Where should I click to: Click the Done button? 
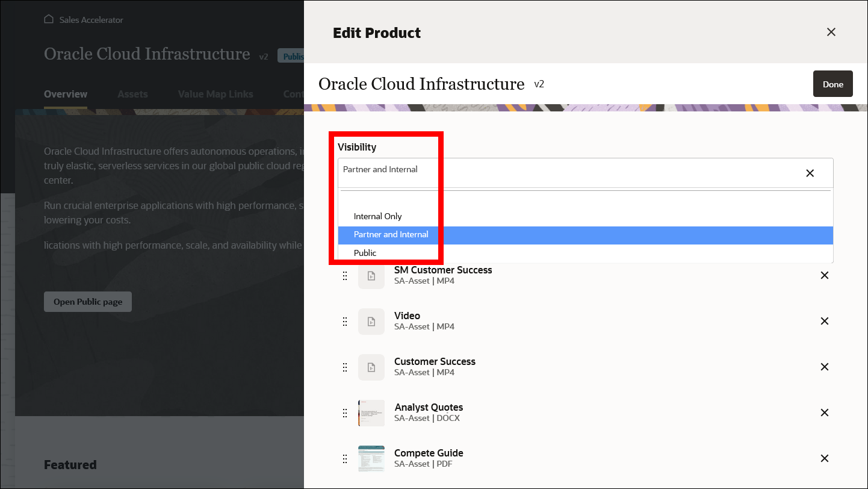[x=832, y=84]
